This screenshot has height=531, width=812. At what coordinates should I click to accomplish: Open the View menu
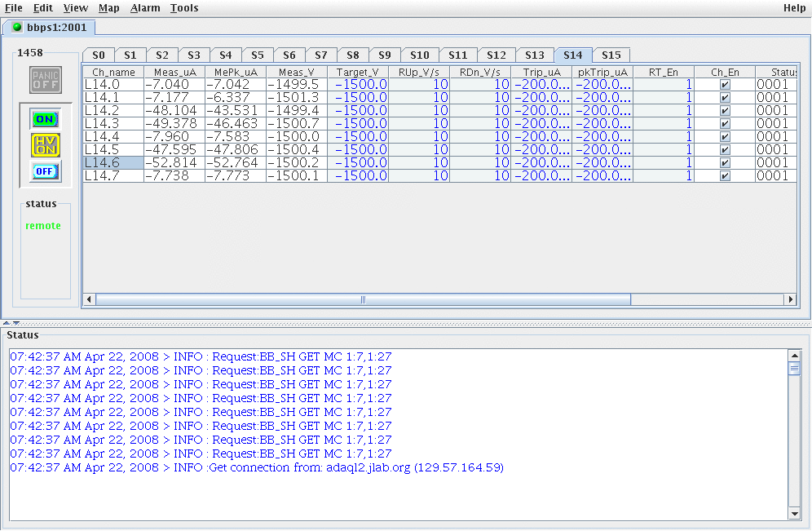tap(76, 8)
